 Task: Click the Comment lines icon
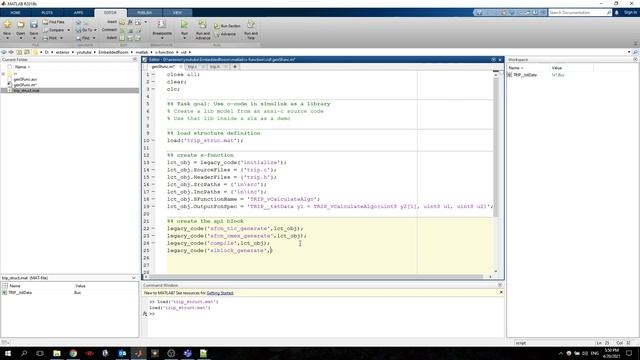coord(122,30)
